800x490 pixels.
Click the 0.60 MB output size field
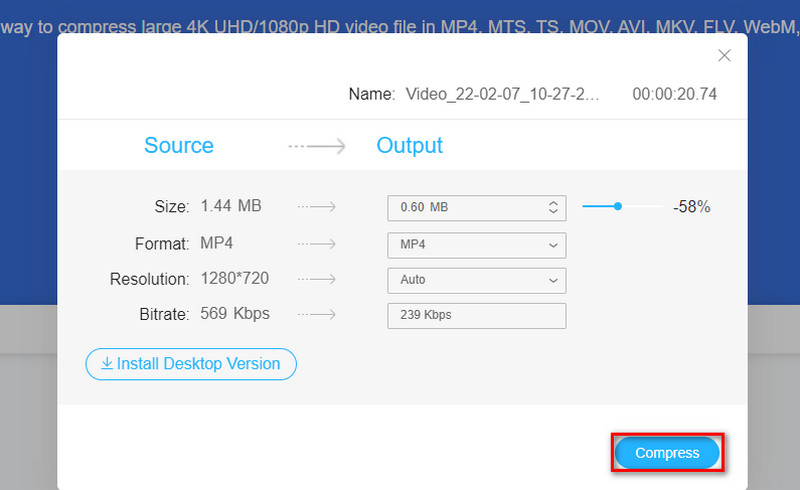(x=465, y=207)
